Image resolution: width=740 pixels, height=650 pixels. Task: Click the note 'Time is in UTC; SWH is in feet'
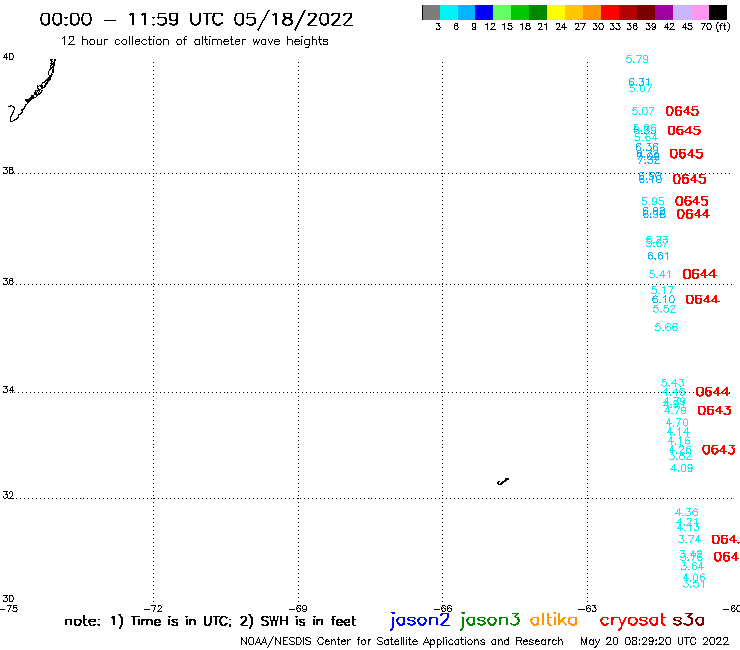tap(210, 621)
